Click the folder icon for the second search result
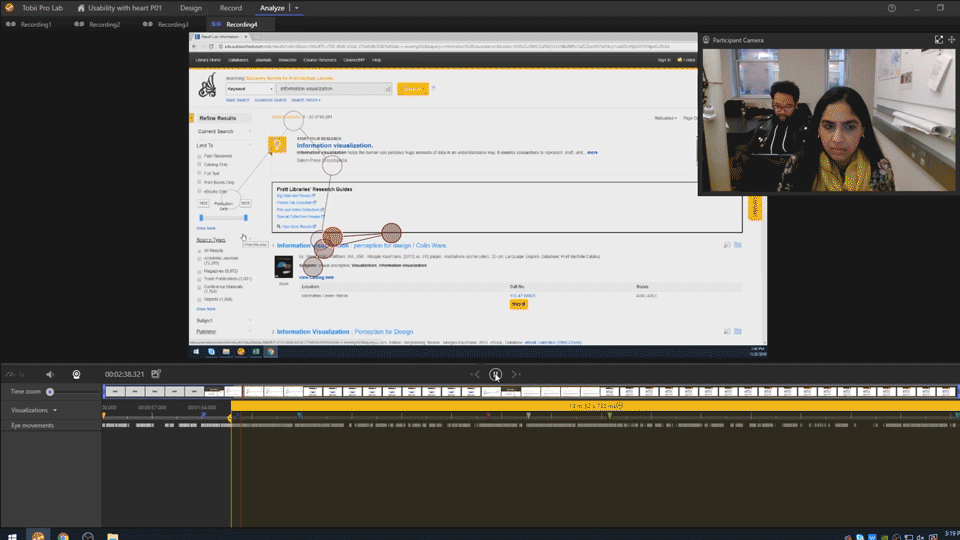 click(738, 331)
